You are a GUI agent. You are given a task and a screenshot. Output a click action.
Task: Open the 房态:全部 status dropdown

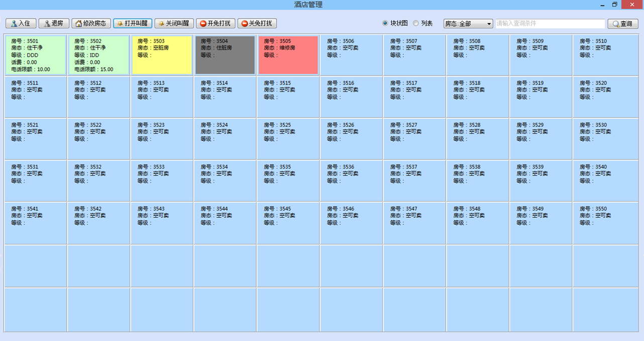(468, 24)
